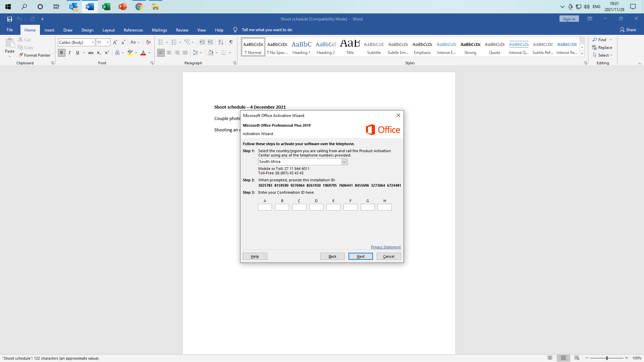
Task: Open the South Africa country dropdown
Action: coord(344,162)
